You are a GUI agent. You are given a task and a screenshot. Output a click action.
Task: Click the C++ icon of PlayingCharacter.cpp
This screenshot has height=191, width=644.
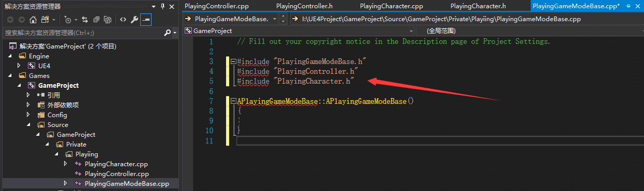pos(79,164)
